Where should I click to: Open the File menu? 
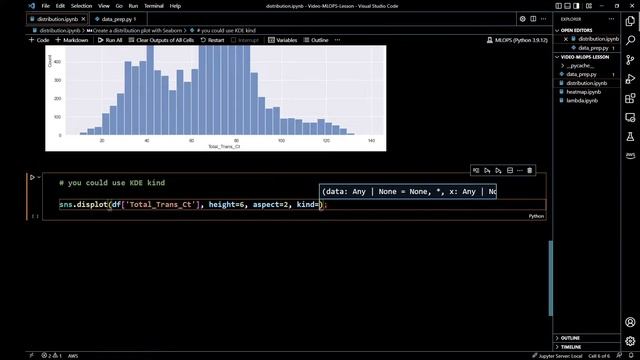coord(45,6)
